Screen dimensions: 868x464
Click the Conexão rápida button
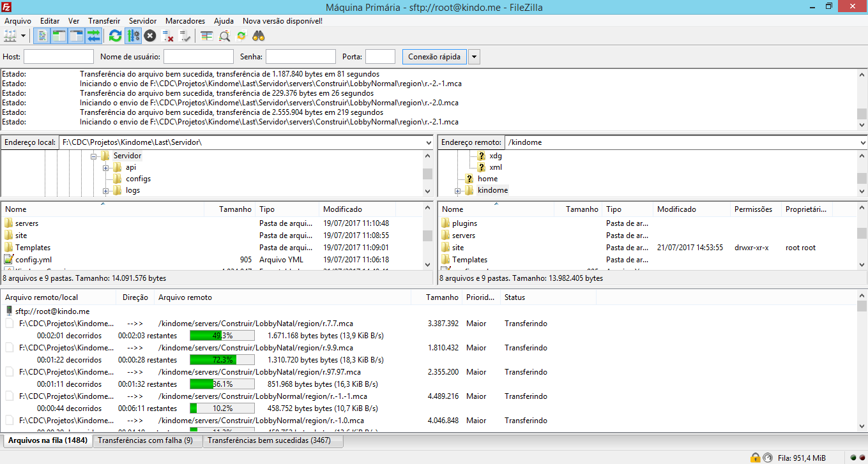pyautogui.click(x=434, y=57)
